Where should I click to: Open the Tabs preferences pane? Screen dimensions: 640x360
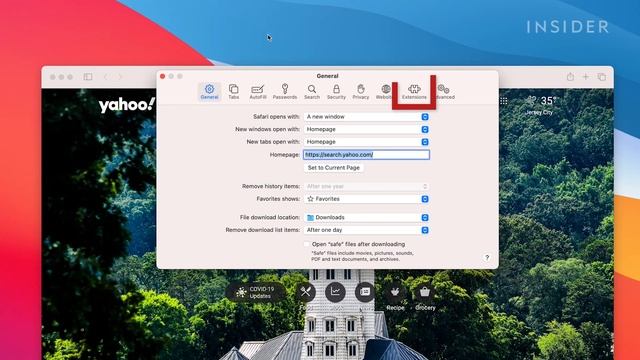coord(233,91)
